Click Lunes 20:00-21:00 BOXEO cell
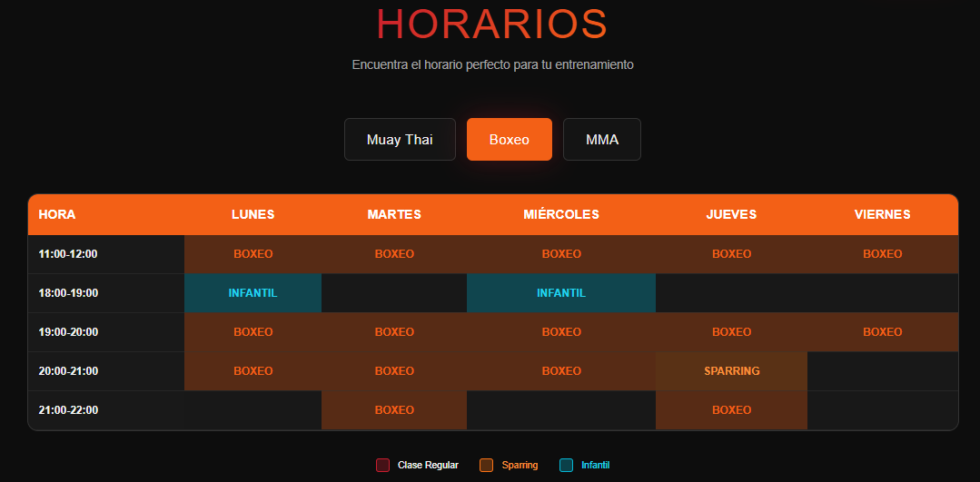Viewport: 980px width, 482px height. coord(253,371)
